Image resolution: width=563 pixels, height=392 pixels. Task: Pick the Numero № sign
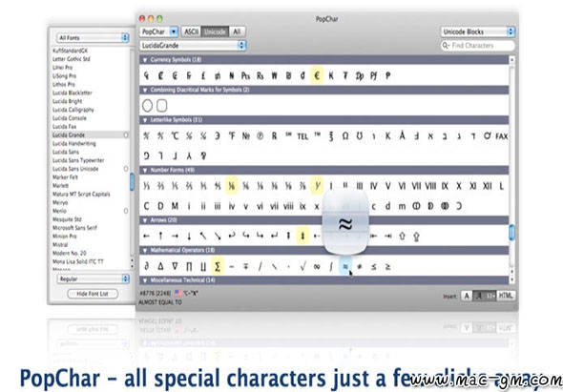click(245, 136)
